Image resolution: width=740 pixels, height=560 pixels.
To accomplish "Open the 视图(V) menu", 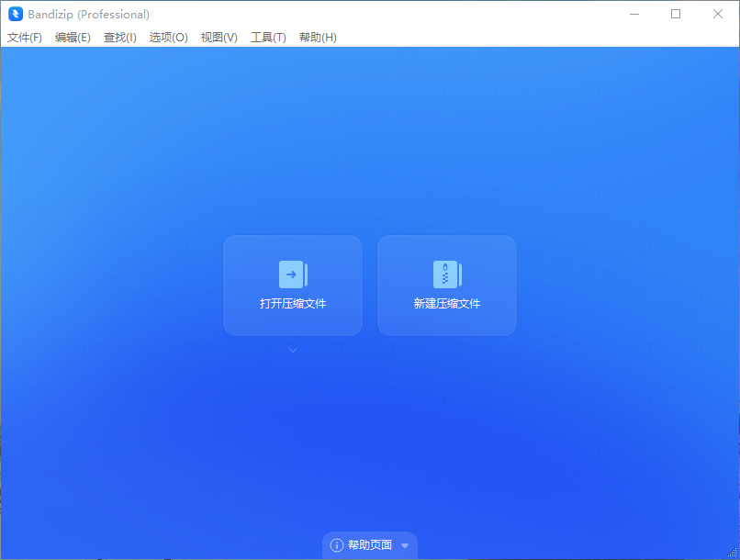I will [x=219, y=38].
